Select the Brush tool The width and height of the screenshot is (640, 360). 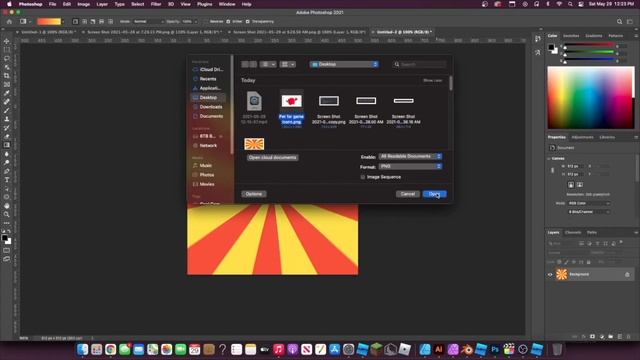[7, 110]
